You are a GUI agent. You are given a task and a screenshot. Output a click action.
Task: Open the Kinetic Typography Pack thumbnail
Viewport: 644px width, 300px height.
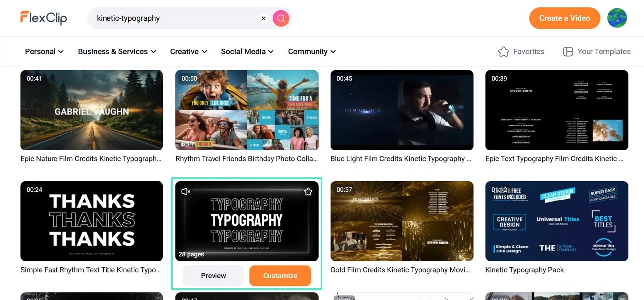(557, 221)
